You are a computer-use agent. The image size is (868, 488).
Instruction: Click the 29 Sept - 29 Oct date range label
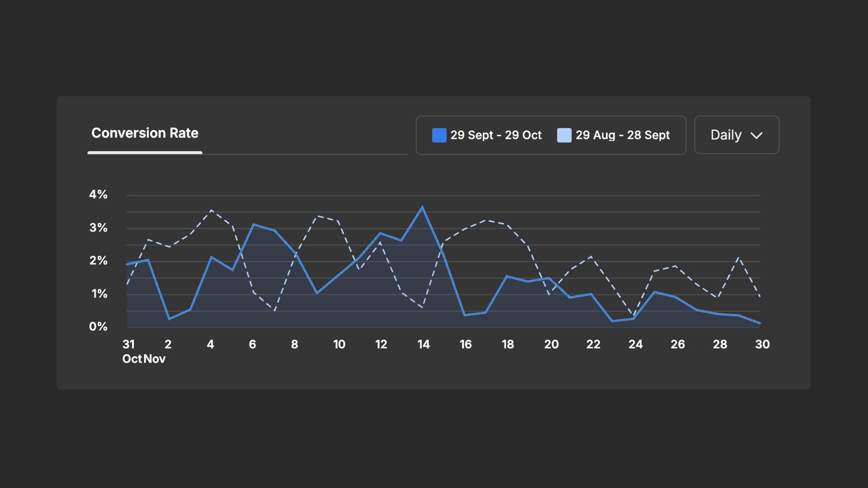(x=496, y=135)
